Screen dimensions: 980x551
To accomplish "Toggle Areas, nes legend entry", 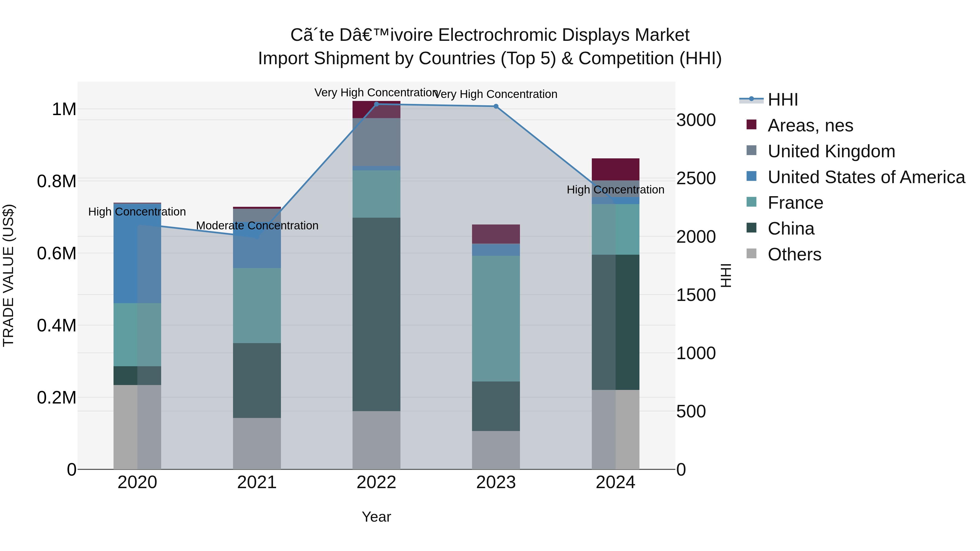I will click(800, 125).
